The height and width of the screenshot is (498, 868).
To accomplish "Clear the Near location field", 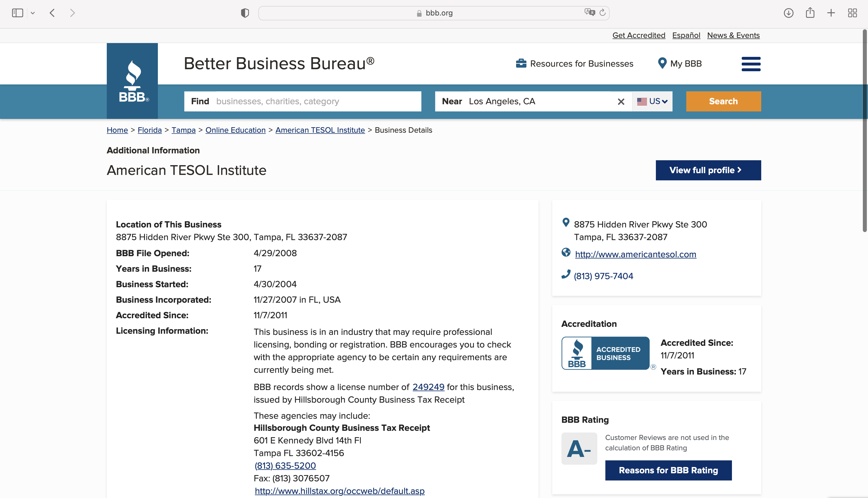I will [621, 102].
